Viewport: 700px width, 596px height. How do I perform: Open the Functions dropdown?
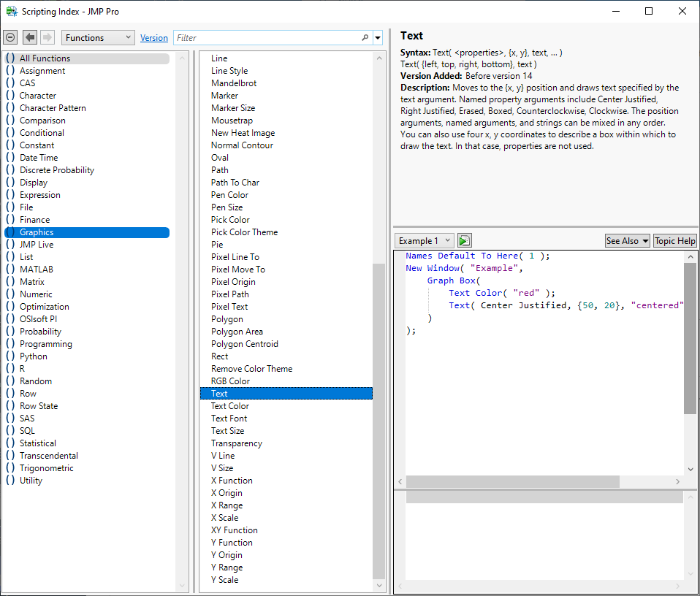point(97,37)
